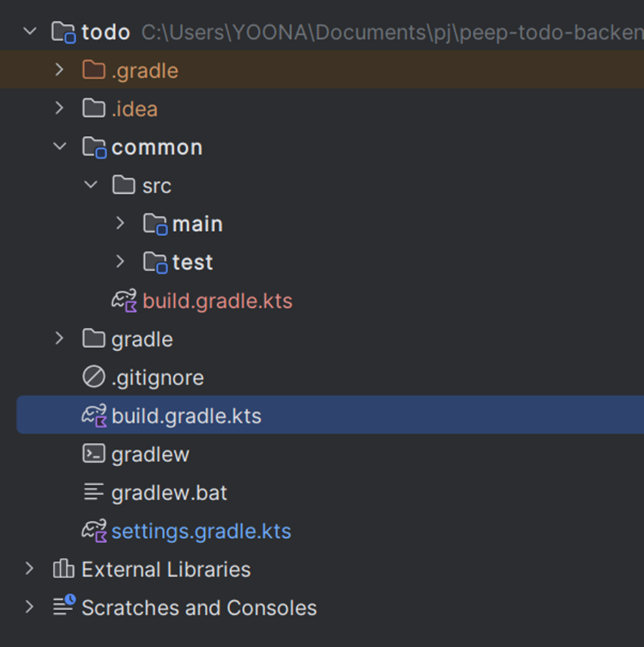Image resolution: width=644 pixels, height=647 pixels.
Task: Click the orange .gradle folder icon
Action: tap(94, 70)
